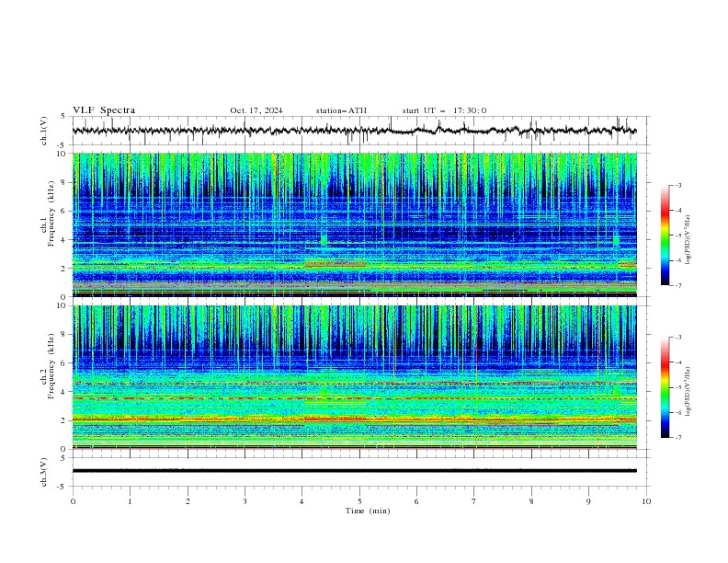Image resolution: width=728 pixels, height=563 pixels.
Task: Click the ch.2 color bar log(PSD) label
Action: [688, 392]
